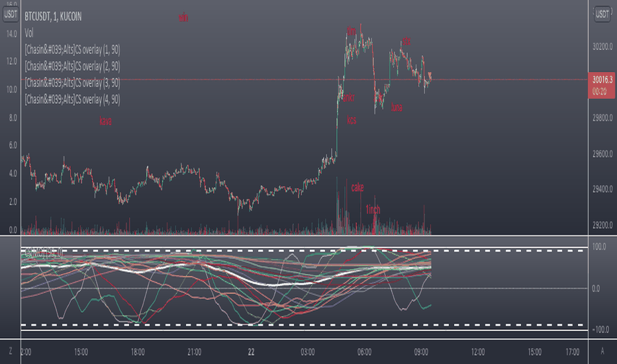The height and width of the screenshot is (364, 617).
Task: Open the USDT currency selector on price axis
Action: click(x=602, y=15)
